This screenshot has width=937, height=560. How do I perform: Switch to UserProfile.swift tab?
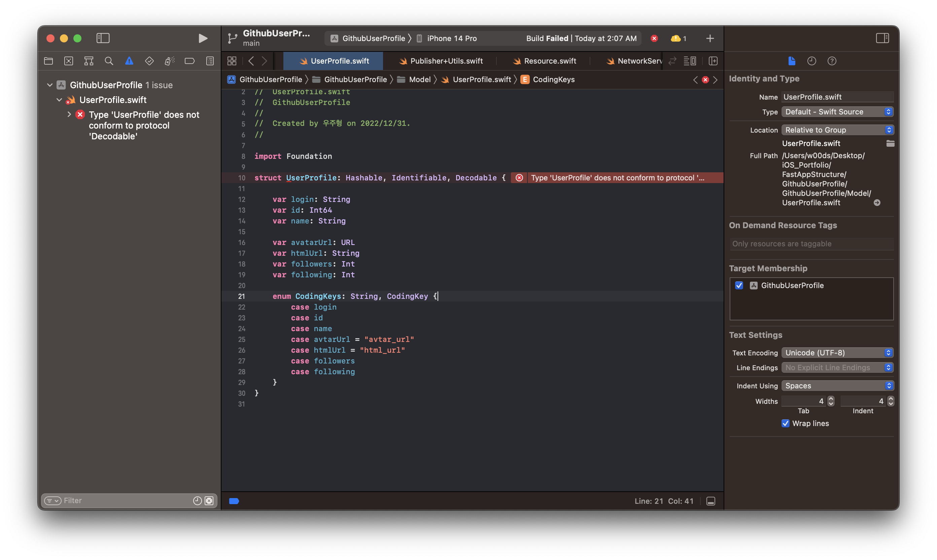(333, 61)
